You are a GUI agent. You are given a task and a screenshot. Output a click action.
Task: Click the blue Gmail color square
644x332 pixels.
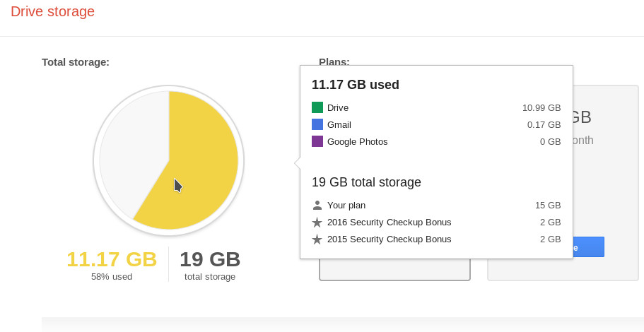317,124
